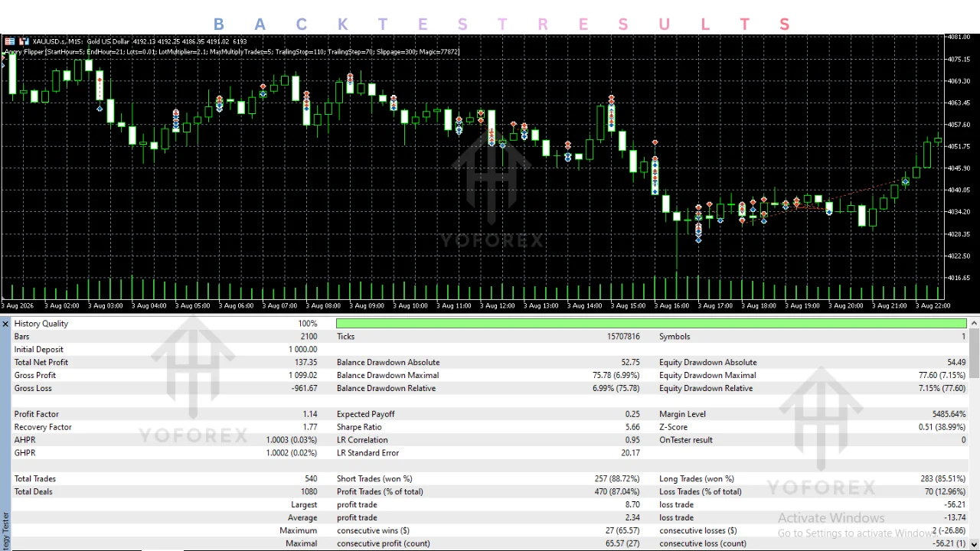The height and width of the screenshot is (551, 980).
Task: Select the Total Deals value 1080
Action: pos(309,493)
